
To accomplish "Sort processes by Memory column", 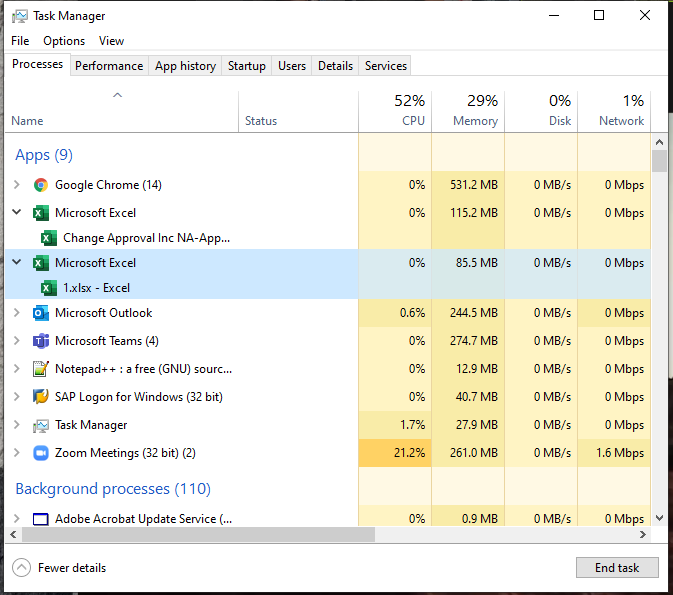I will point(468,111).
